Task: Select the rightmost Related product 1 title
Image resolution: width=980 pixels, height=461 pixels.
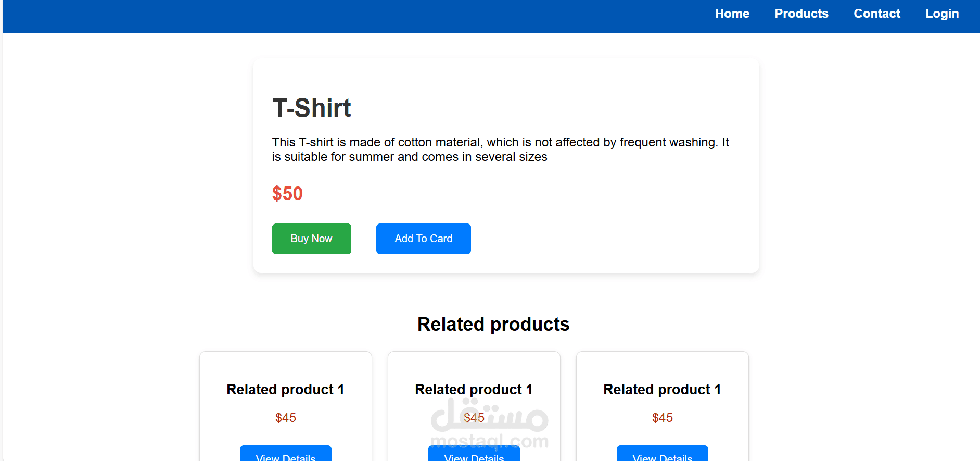Action: [x=662, y=390]
